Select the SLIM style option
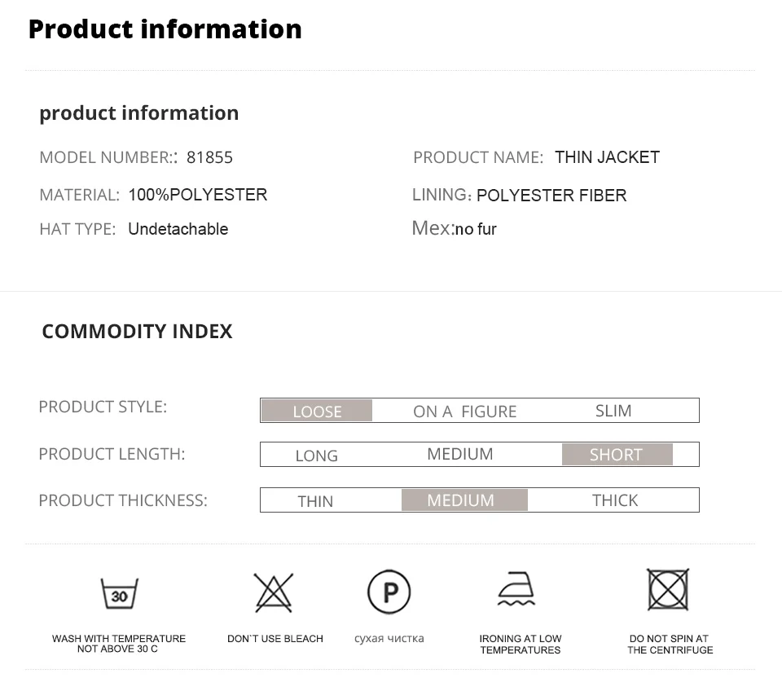The image size is (782, 700). (613, 411)
